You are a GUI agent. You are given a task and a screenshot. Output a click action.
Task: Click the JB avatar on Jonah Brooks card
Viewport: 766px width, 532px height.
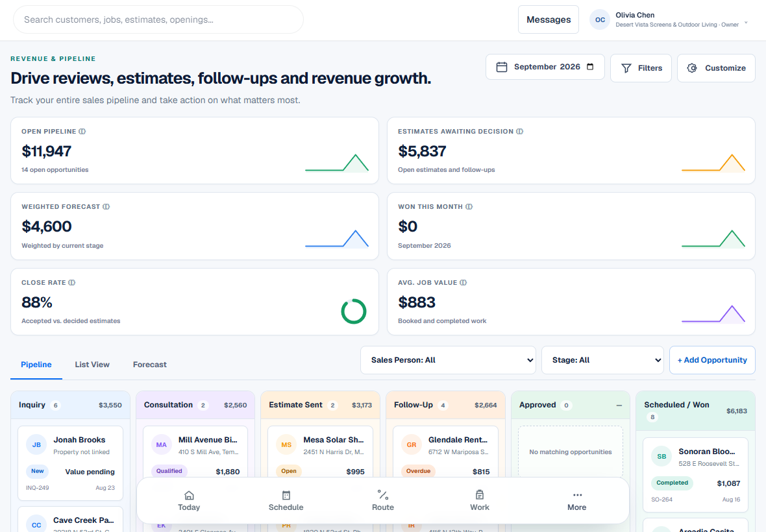point(36,444)
